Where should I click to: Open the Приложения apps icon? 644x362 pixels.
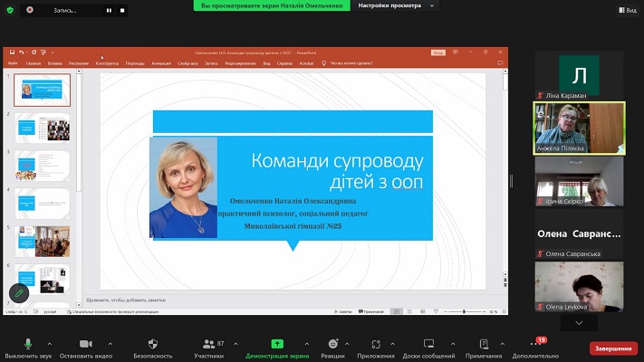pyautogui.click(x=376, y=345)
